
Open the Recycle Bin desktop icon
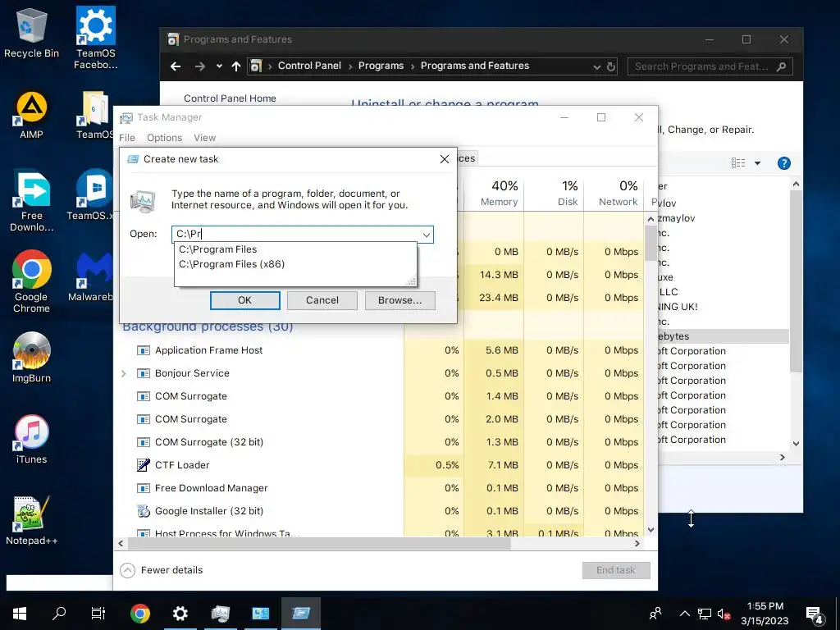[x=31, y=33]
